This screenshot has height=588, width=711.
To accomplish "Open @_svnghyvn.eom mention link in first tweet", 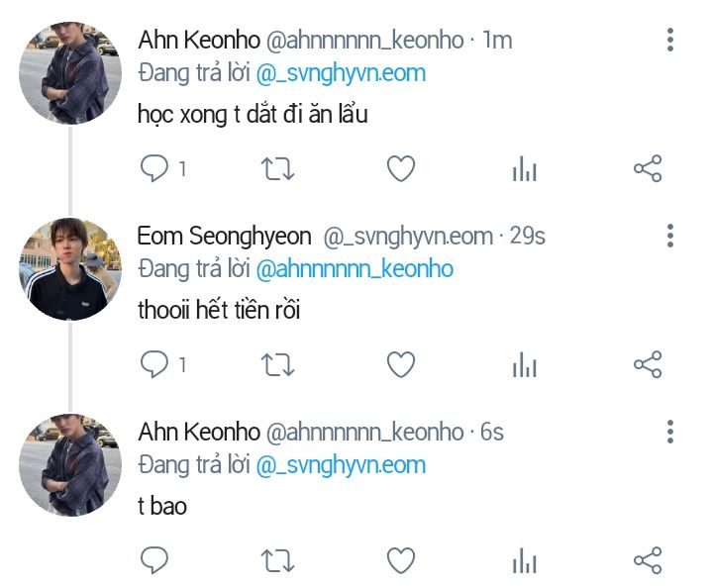I will click(341, 72).
